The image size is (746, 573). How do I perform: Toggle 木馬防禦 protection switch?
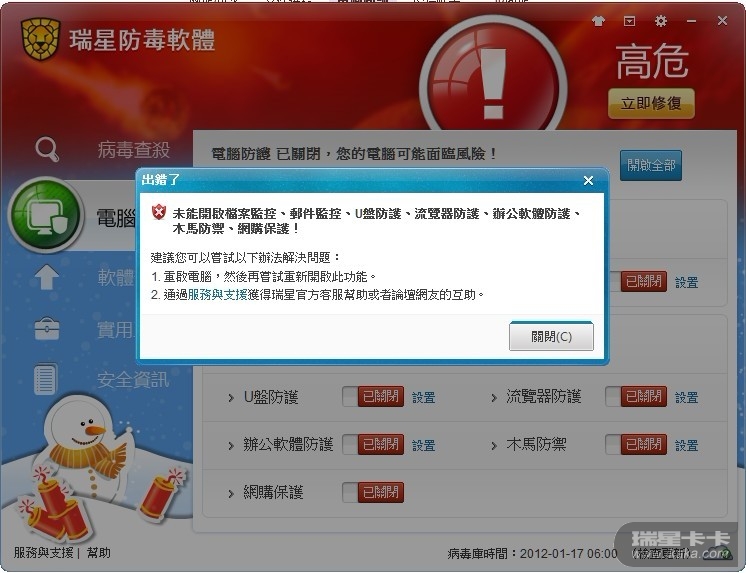(636, 445)
